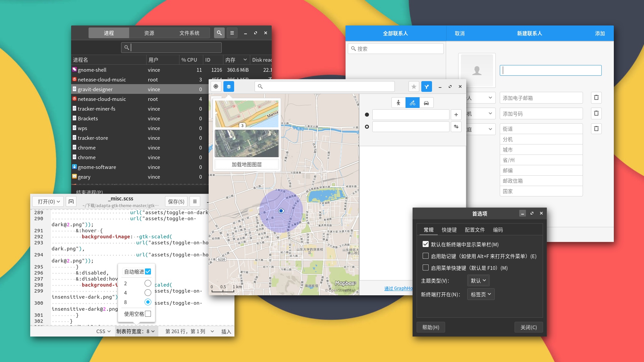Toggle auto indent checkbox in Gedit popover
This screenshot has height=362, width=644.
click(148, 271)
